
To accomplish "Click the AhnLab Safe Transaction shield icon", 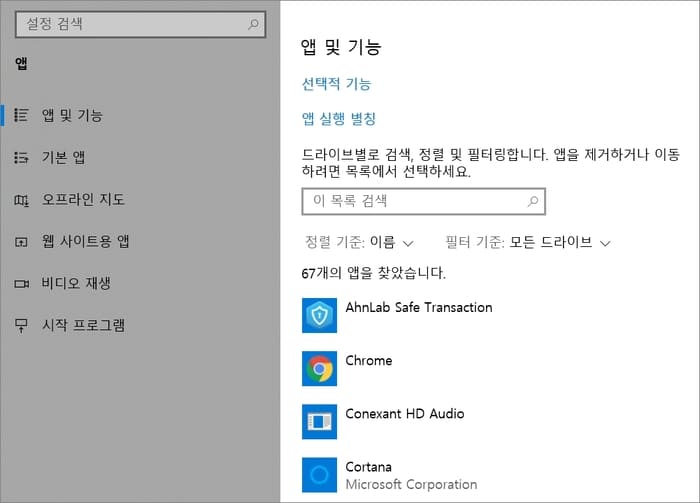I will [319, 316].
